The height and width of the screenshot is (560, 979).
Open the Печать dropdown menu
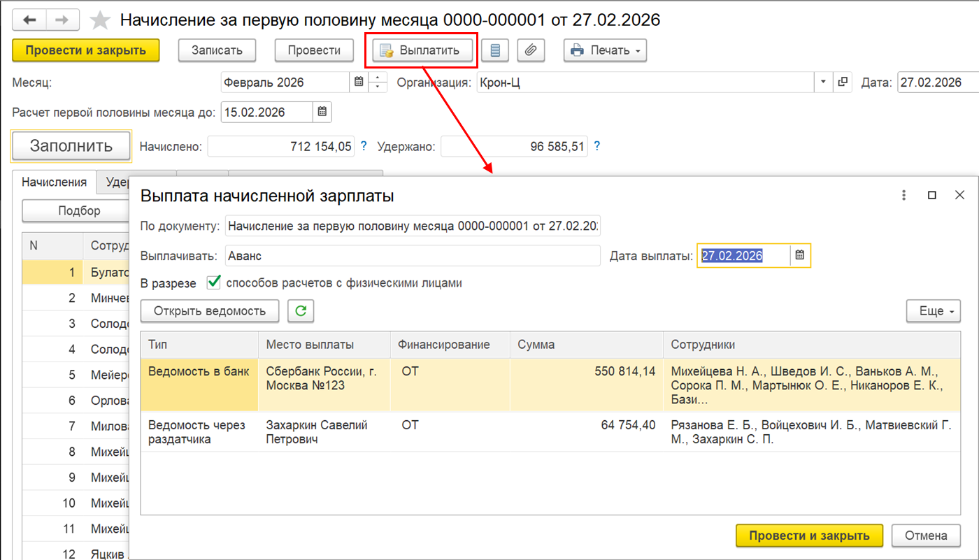tap(605, 50)
